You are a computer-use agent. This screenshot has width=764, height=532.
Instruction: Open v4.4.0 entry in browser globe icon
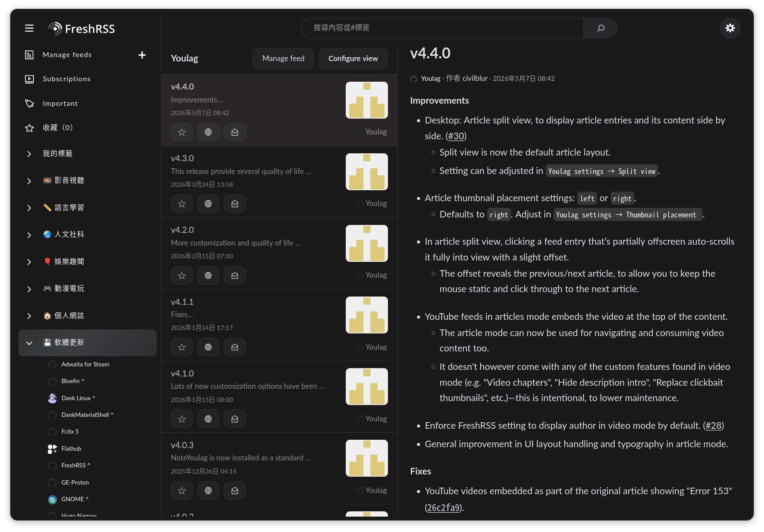point(208,132)
